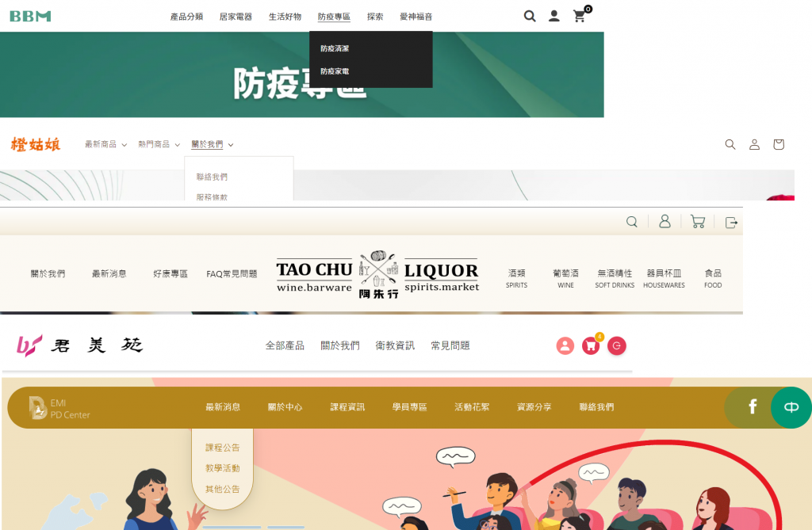
Task: Open the 橙姑娘 shopping bag icon
Action: pos(779,144)
